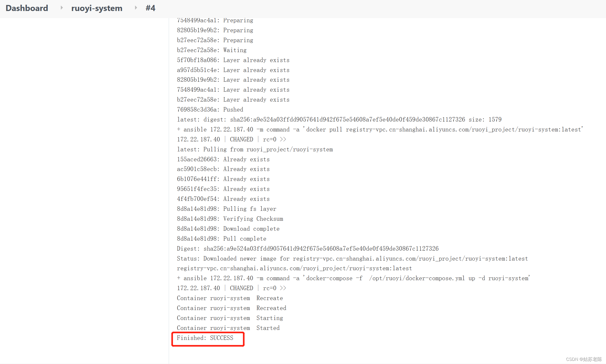
Task: Click '7548499ac4a1: Layer already exists' line
Action: click(x=233, y=90)
